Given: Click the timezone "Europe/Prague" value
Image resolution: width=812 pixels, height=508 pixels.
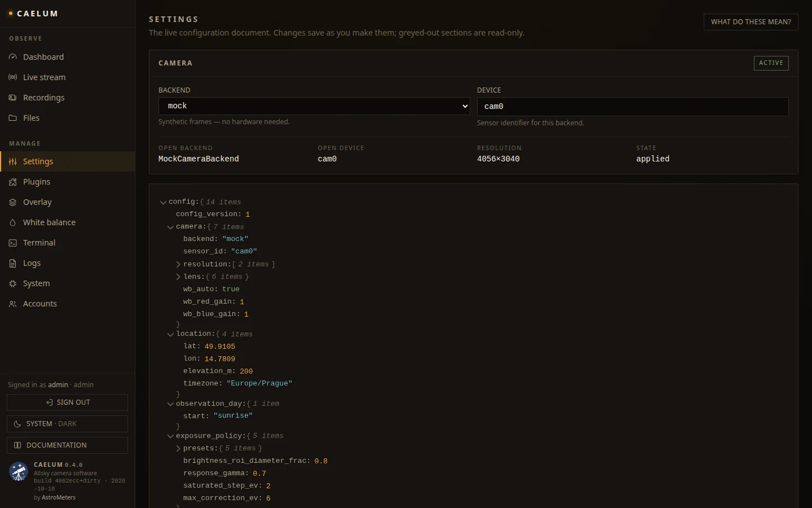Looking at the screenshot, I should click(x=259, y=383).
